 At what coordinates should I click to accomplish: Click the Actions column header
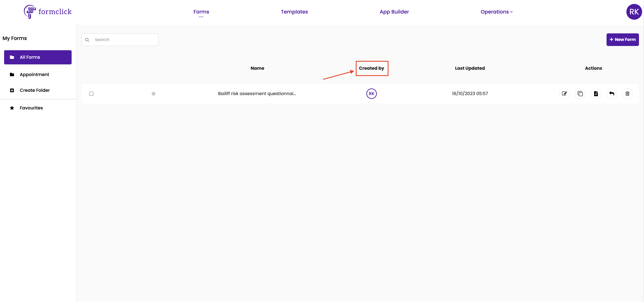point(593,68)
